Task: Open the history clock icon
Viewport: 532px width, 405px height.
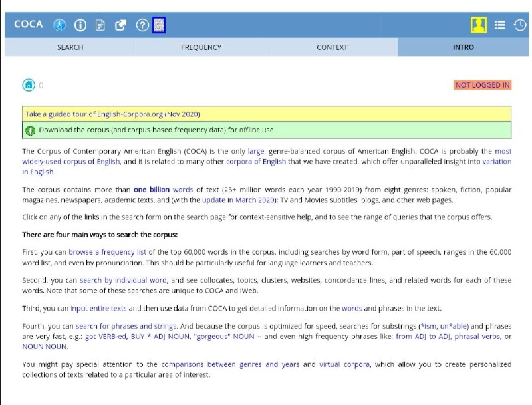Action: [520, 25]
